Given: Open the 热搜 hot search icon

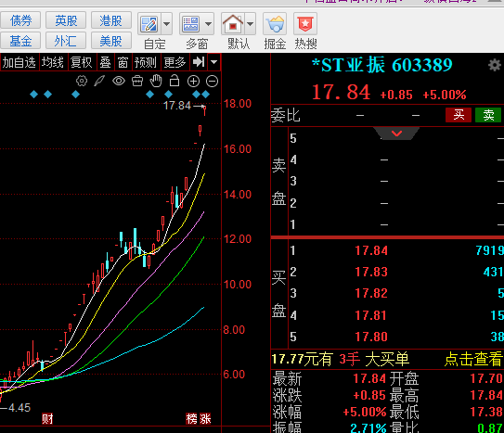Looking at the screenshot, I should click(x=305, y=24).
